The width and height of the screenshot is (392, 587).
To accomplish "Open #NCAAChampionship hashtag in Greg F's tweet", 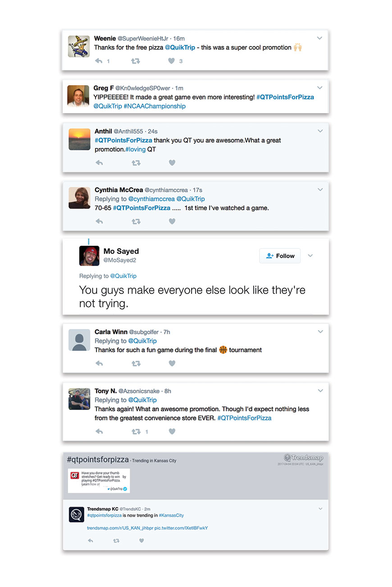I will click(155, 106).
